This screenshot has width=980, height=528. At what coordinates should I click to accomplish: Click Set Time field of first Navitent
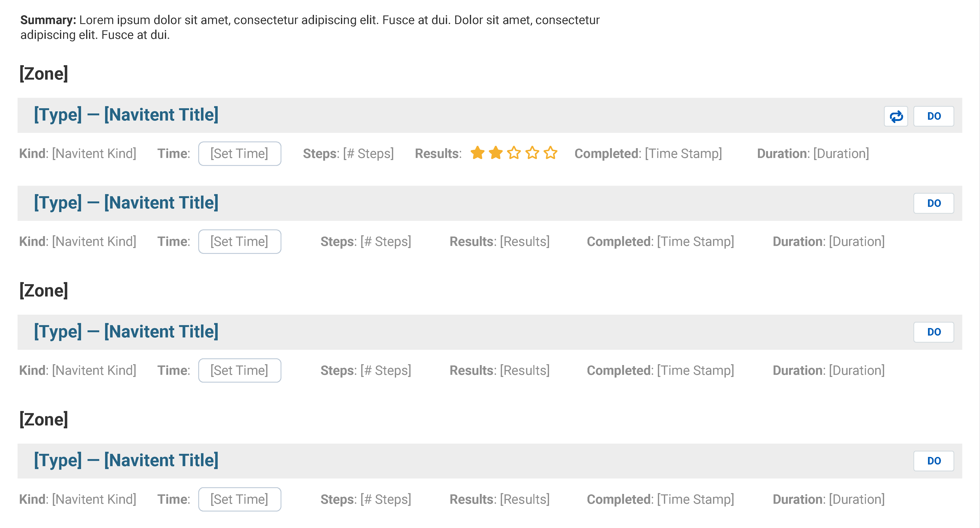click(240, 154)
